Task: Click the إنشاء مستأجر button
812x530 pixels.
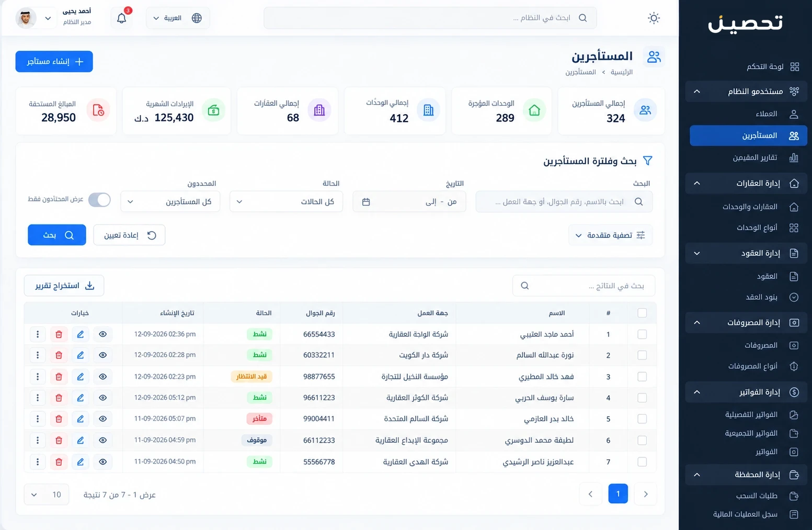Action: click(x=54, y=61)
